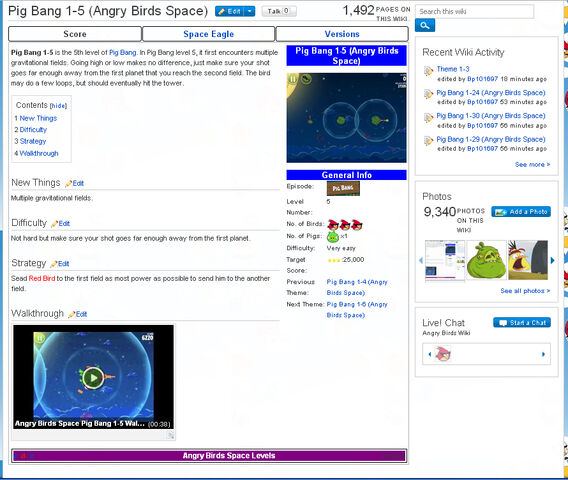Click the search magnifier button
Image resolution: width=568 pixels, height=480 pixels.
pos(425,26)
